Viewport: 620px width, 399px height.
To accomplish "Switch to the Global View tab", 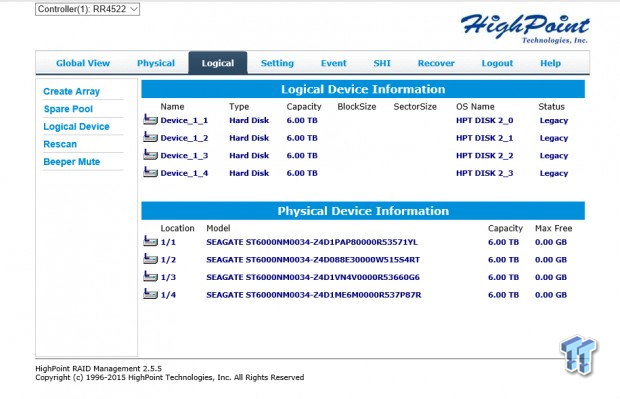I will (83, 63).
